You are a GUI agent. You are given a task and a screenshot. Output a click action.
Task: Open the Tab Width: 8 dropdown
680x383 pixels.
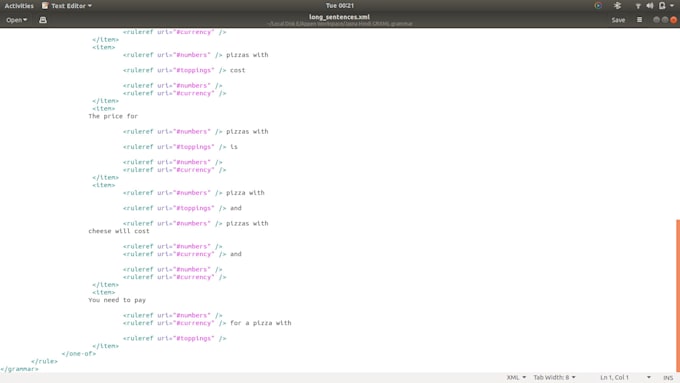point(554,377)
